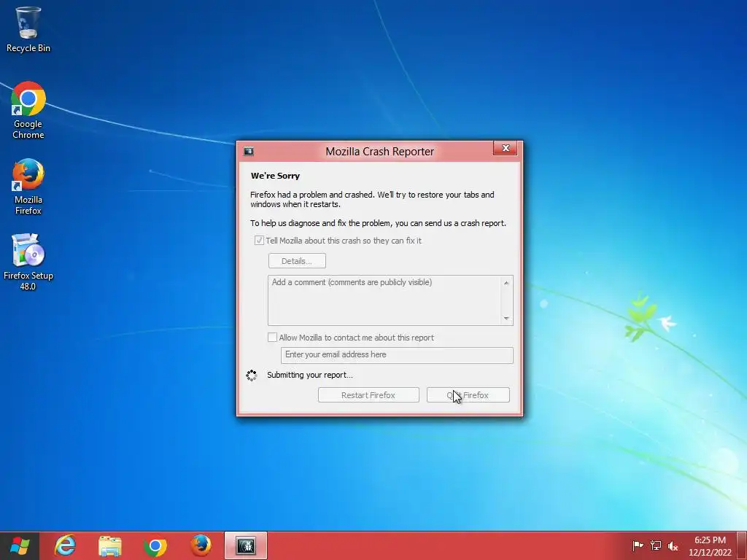Click the Submitting your report spinner icon

coord(252,376)
